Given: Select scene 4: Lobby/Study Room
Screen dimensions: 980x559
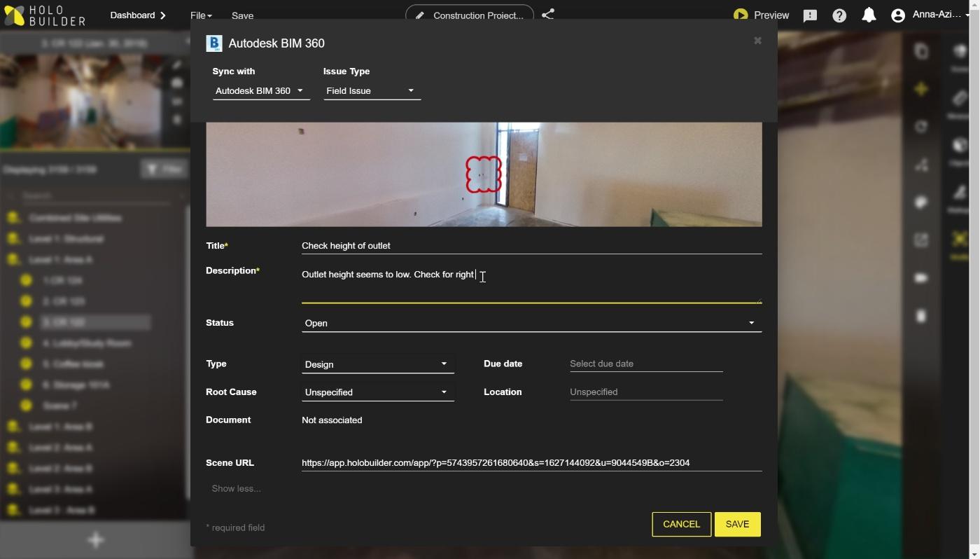Looking at the screenshot, I should tap(87, 343).
